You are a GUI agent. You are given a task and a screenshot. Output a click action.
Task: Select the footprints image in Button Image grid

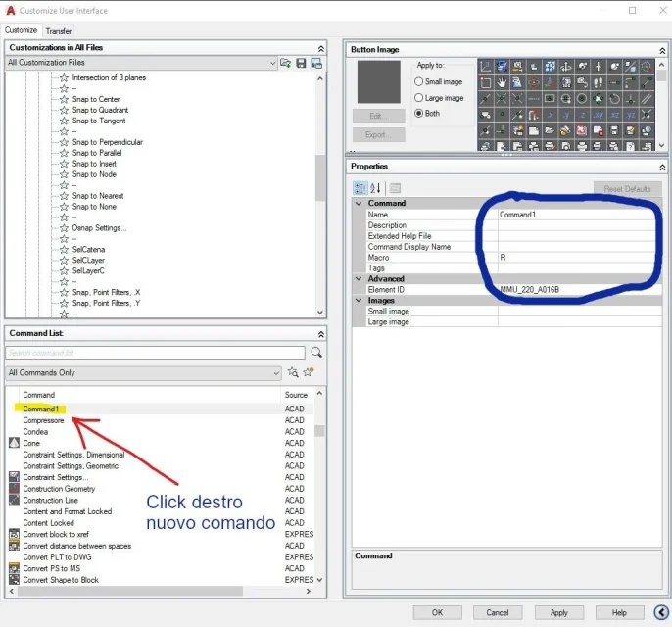(598, 82)
